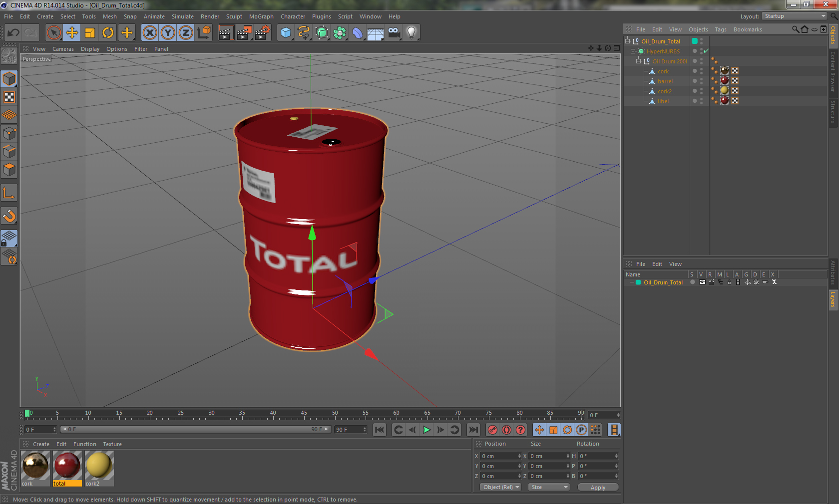Click the coordinate system icon
The width and height of the screenshot is (839, 504).
tap(204, 33)
